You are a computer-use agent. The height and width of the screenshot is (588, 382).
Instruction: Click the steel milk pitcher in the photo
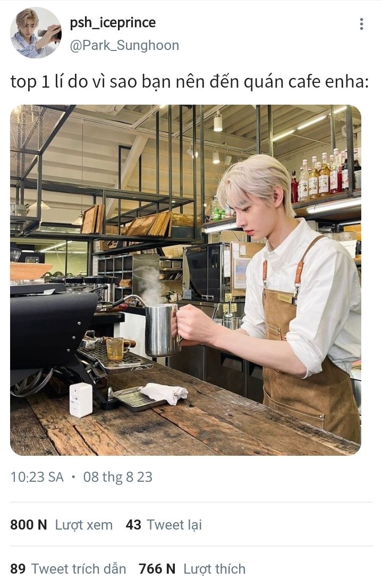coord(162,330)
